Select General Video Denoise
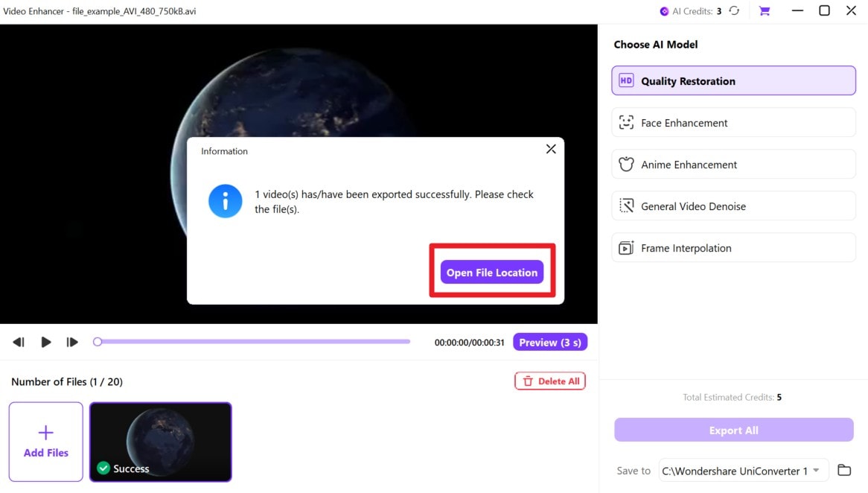The height and width of the screenshot is (493, 868). (x=733, y=206)
